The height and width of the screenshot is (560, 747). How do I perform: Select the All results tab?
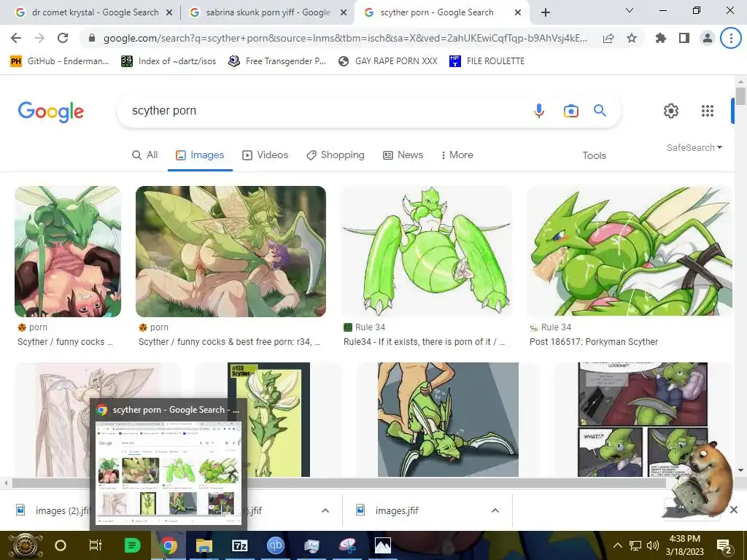[x=145, y=155]
